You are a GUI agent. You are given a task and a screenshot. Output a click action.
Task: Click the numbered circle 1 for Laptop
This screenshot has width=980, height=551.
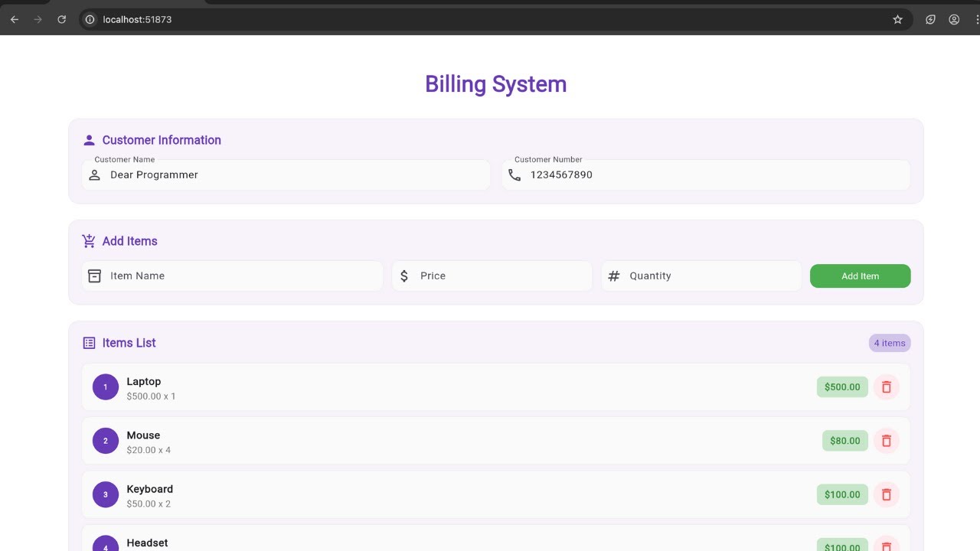click(x=106, y=387)
